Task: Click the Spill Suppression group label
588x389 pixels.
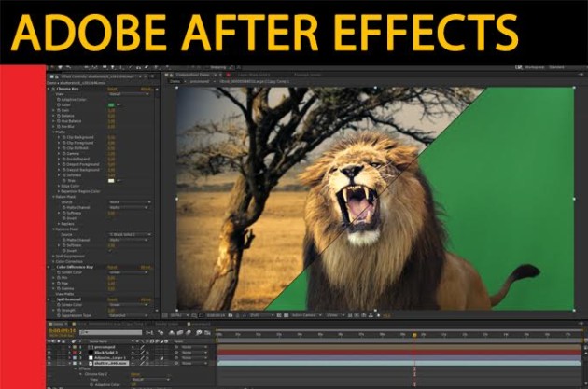Action: [x=70, y=257]
